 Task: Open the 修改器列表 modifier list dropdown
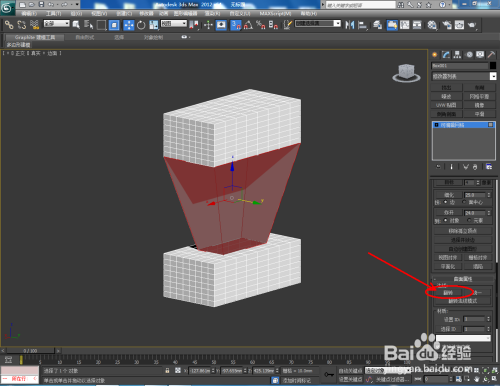pyautogui.click(x=464, y=76)
